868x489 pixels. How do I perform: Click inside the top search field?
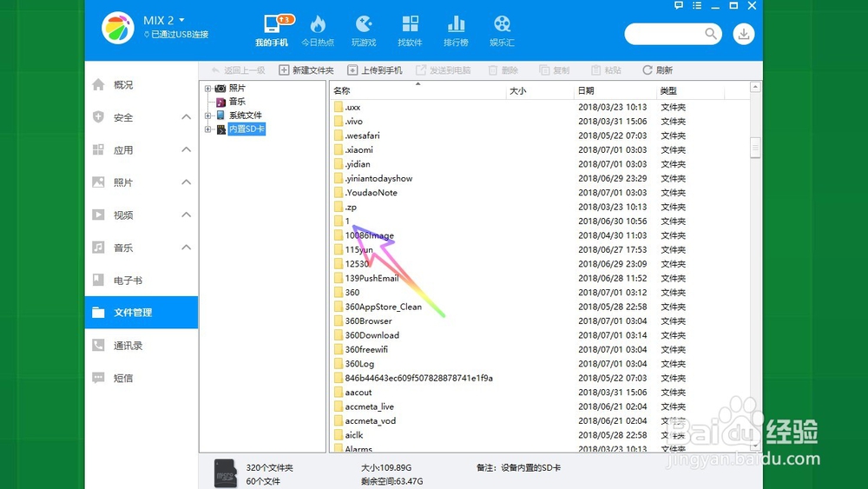(x=666, y=34)
